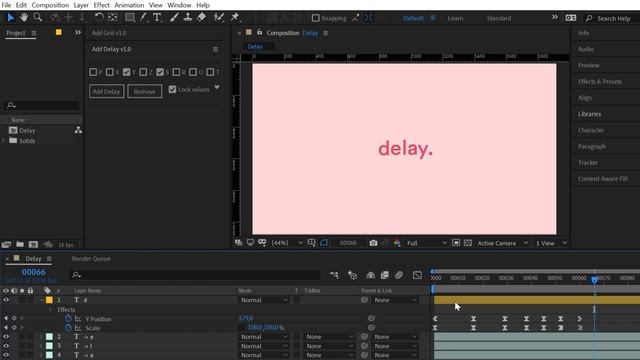This screenshot has width=640, height=360.
Task: Select the Pan Behind anchor tool
Action: 113,18
